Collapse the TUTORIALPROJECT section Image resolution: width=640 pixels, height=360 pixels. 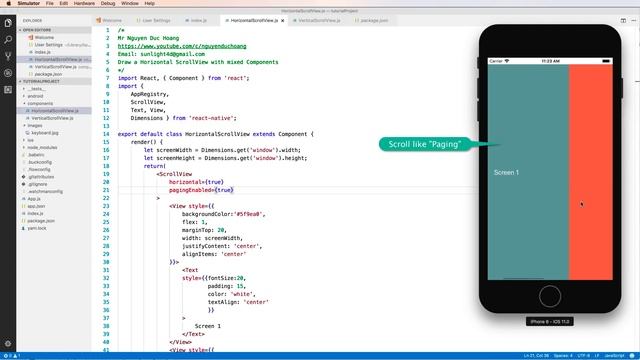click(x=54, y=82)
